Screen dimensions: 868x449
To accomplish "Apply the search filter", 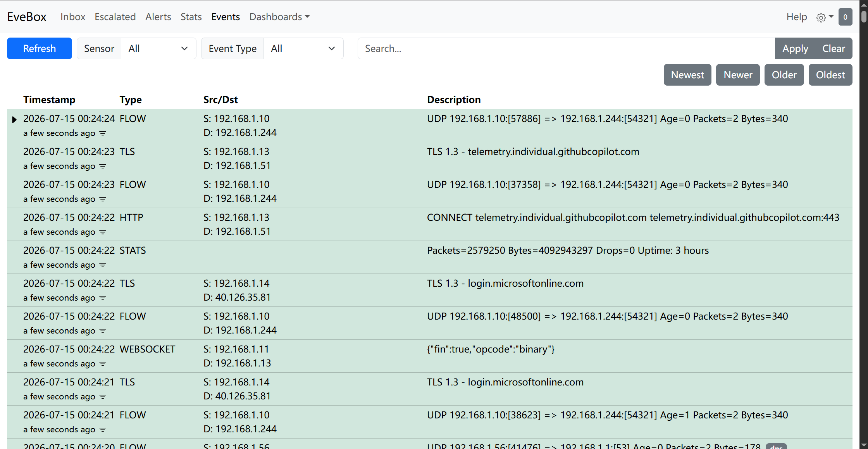I will point(795,48).
